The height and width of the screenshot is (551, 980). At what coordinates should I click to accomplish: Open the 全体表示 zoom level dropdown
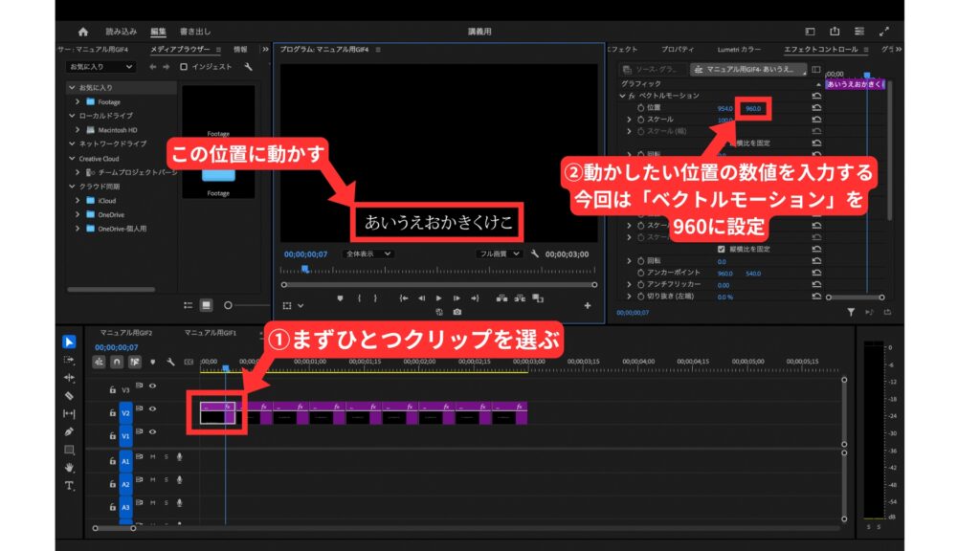pyautogui.click(x=368, y=254)
